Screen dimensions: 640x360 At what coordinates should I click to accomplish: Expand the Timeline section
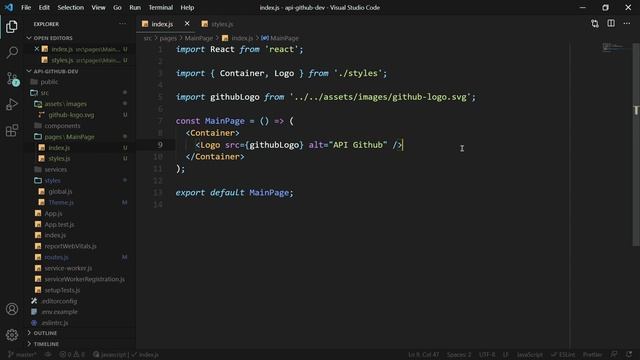[46, 344]
